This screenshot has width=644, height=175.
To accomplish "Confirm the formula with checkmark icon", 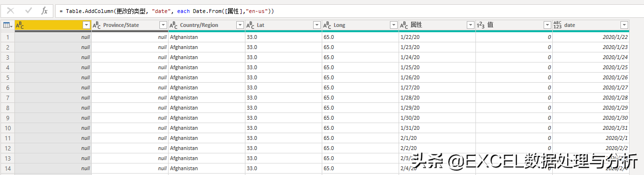I will coord(28,10).
